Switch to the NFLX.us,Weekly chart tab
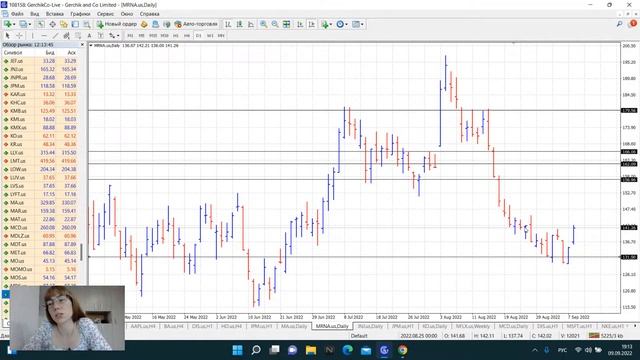Screen dimensions: 640x360 [473, 327]
